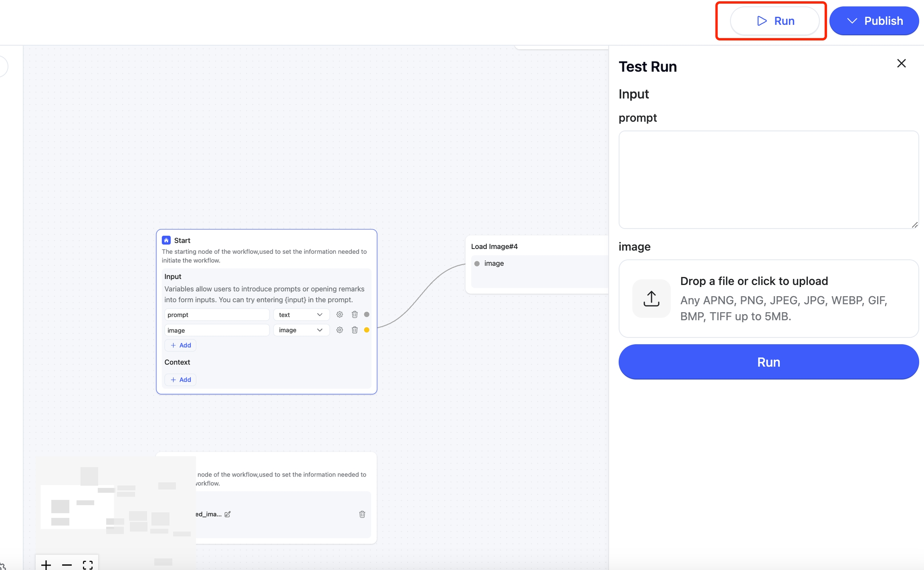The image size is (924, 570).
Task: Zoom out of the canvas
Action: (x=67, y=564)
